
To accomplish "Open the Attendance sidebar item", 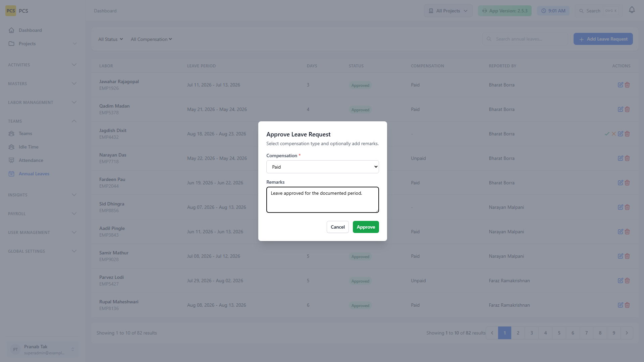I will (x=43, y=160).
